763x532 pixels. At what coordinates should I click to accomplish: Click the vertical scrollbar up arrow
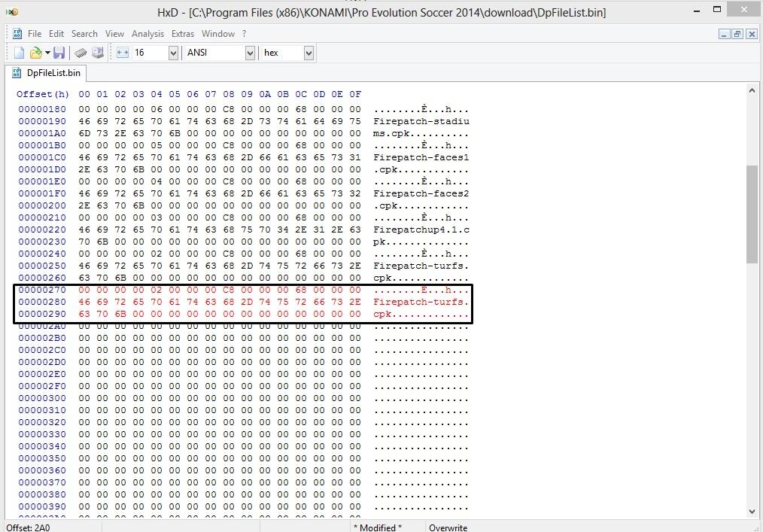752,90
